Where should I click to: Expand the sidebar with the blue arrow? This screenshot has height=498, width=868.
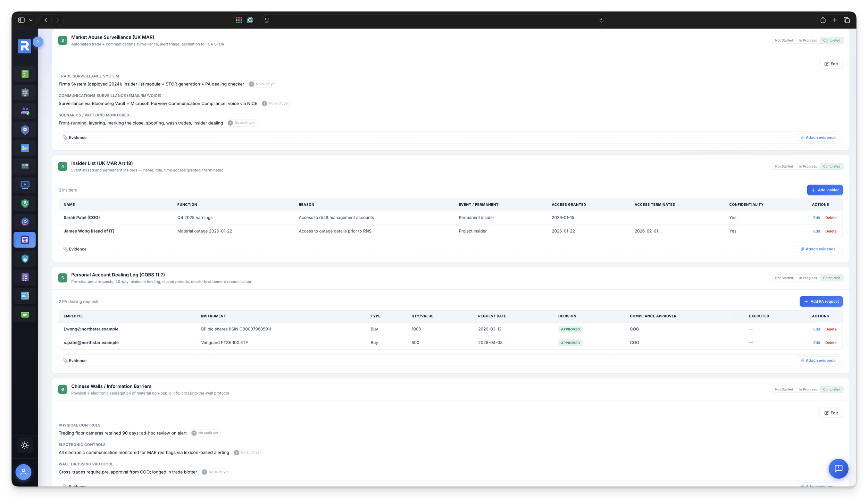[38, 42]
